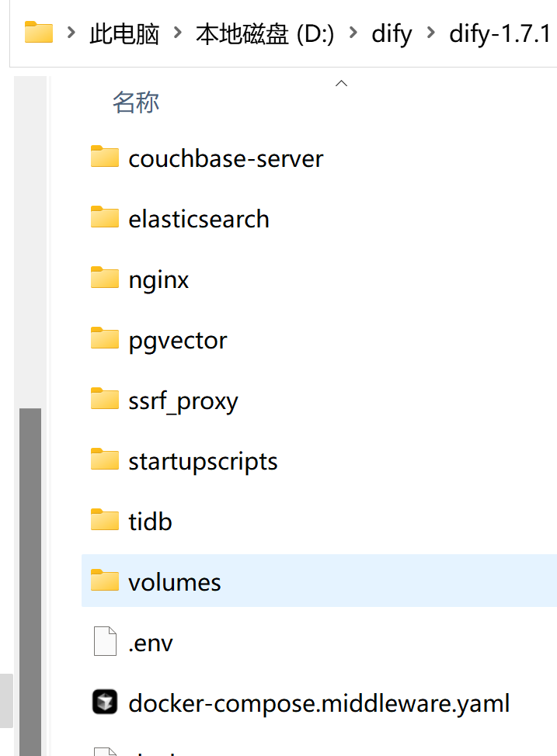
Task: Select the .env file icon
Action: [105, 641]
